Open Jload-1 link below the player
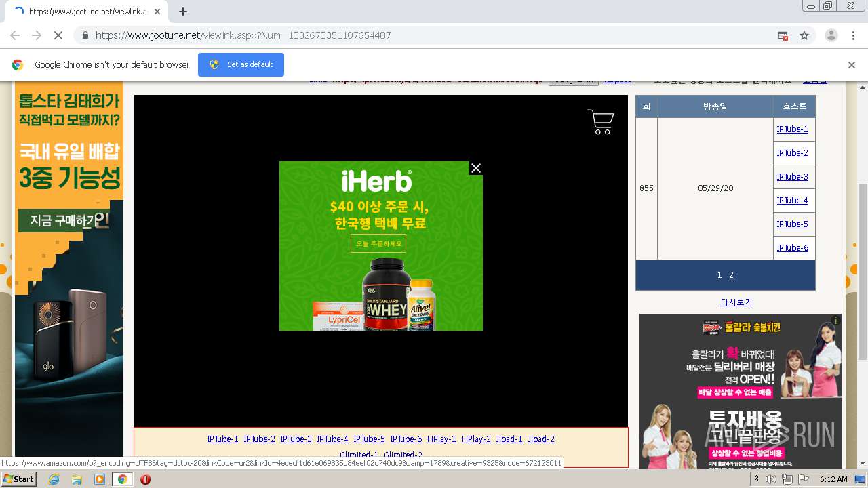Screen dimensions: 868x488 click(509, 439)
